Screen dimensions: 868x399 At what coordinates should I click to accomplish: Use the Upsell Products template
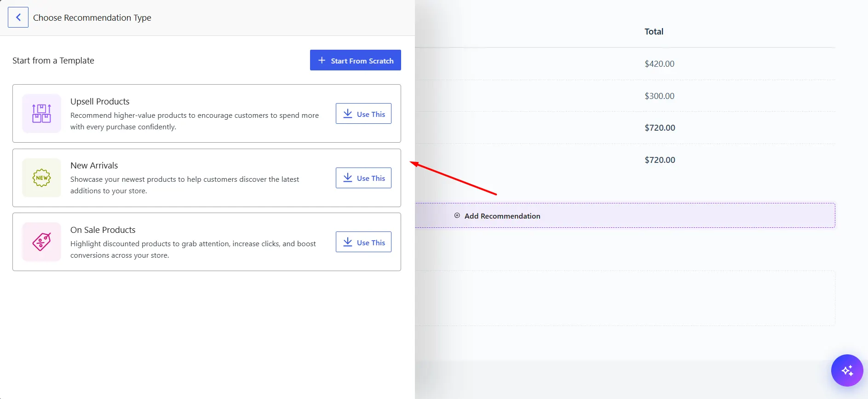point(363,114)
